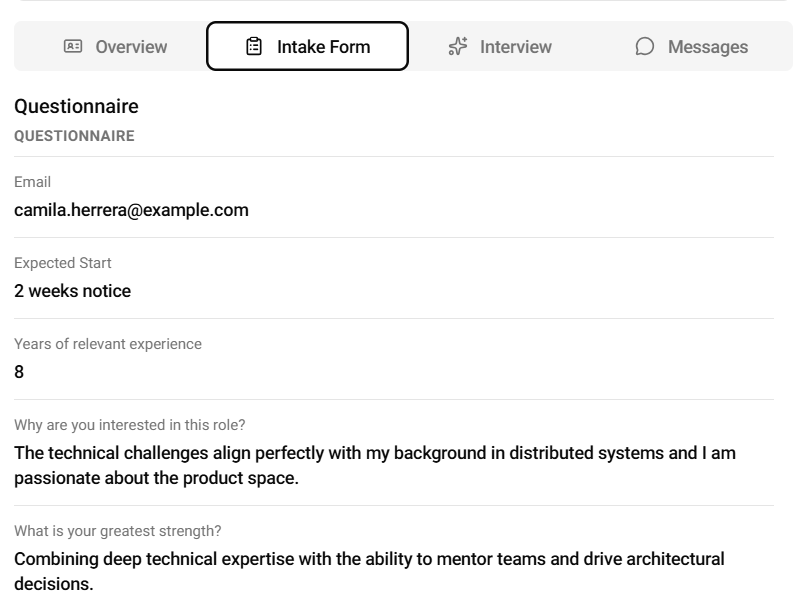This screenshot has height=598, width=801.
Task: Click the ID card icon on Overview tab
Action: (x=73, y=46)
